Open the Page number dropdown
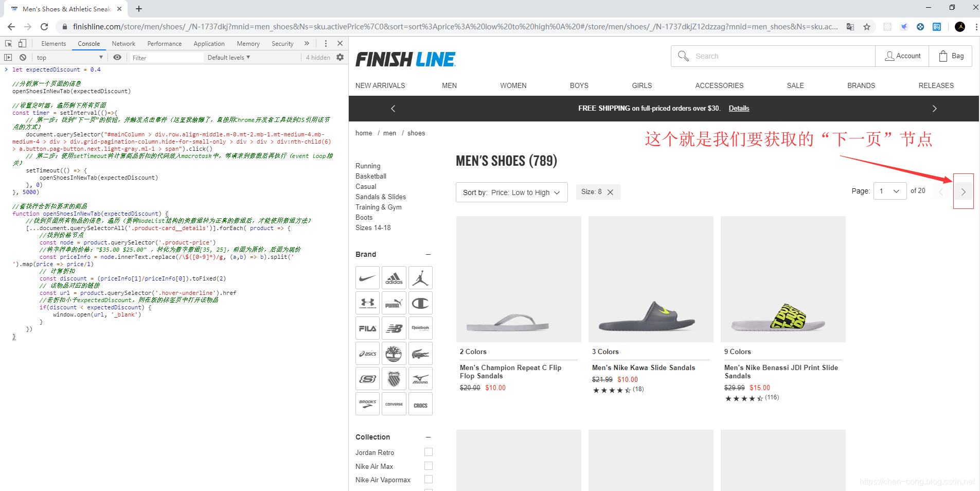 tap(890, 191)
